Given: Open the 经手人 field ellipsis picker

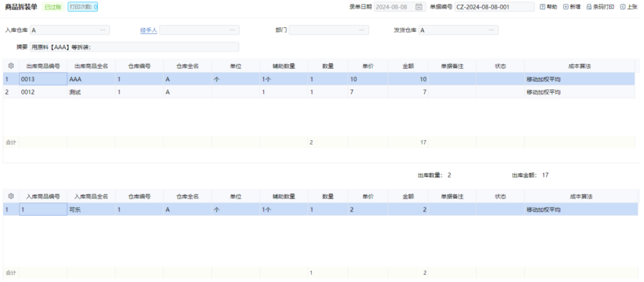Looking at the screenshot, I should (x=232, y=30).
